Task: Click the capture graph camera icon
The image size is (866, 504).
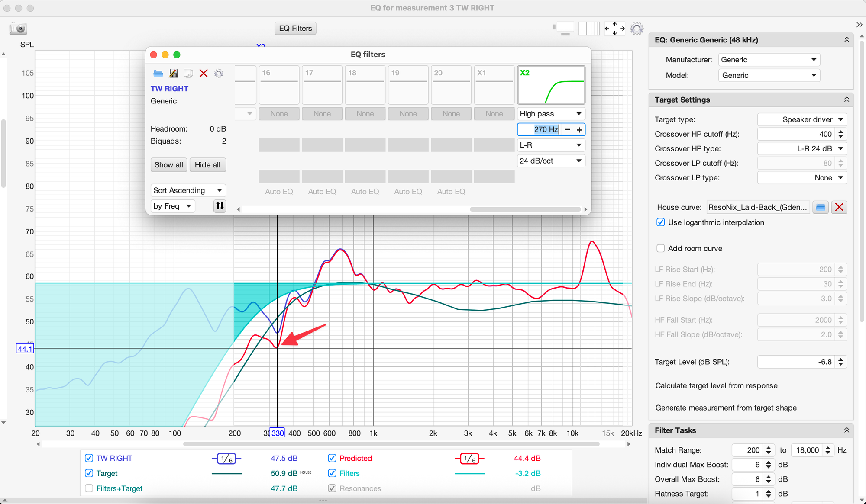Action: click(x=18, y=29)
